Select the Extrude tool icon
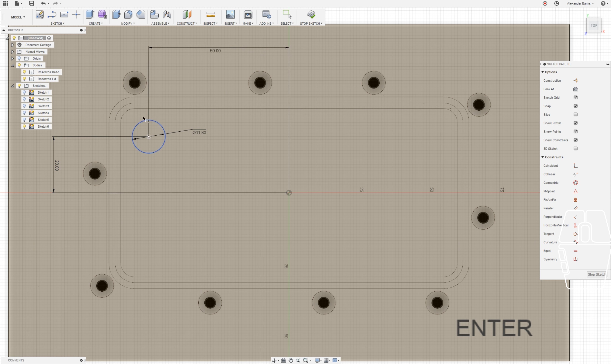The width and height of the screenshot is (611, 364). (90, 15)
